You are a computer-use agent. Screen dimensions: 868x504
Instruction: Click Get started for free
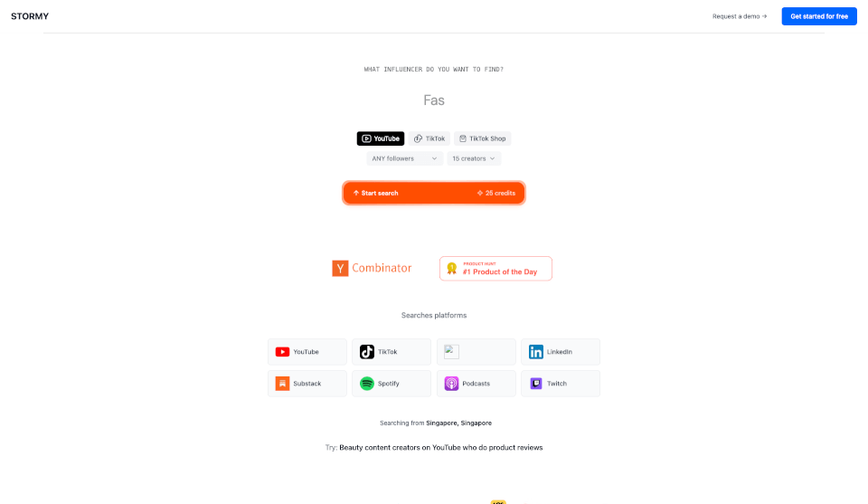coord(819,16)
